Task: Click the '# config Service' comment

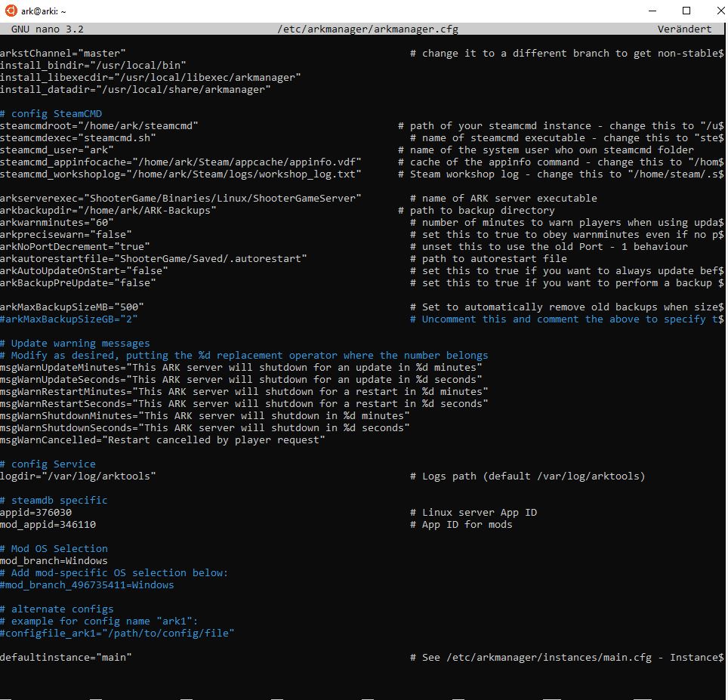Action: pos(48,464)
